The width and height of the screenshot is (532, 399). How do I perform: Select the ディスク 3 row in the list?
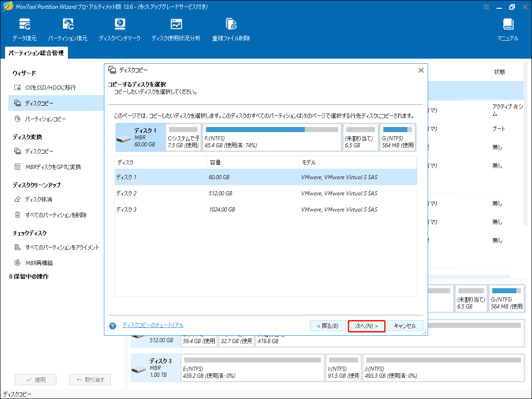[x=266, y=210]
